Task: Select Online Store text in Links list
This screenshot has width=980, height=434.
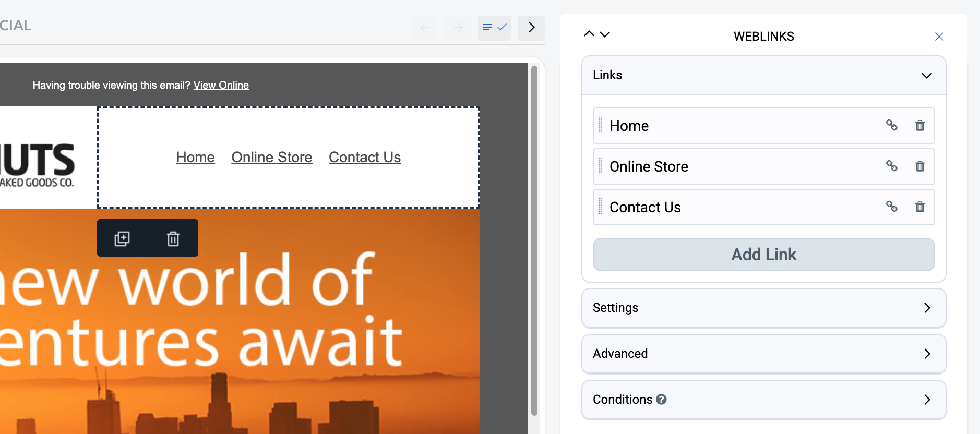Action: (x=649, y=166)
